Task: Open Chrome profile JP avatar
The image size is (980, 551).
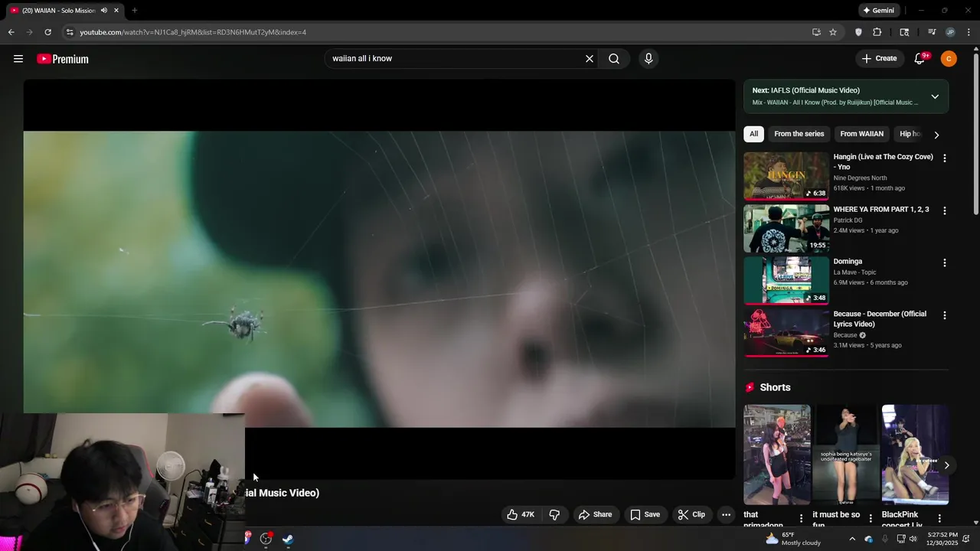Action: pyautogui.click(x=950, y=32)
